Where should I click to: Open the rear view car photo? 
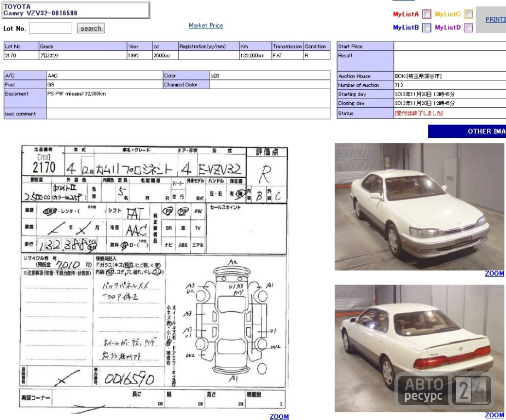click(419, 348)
